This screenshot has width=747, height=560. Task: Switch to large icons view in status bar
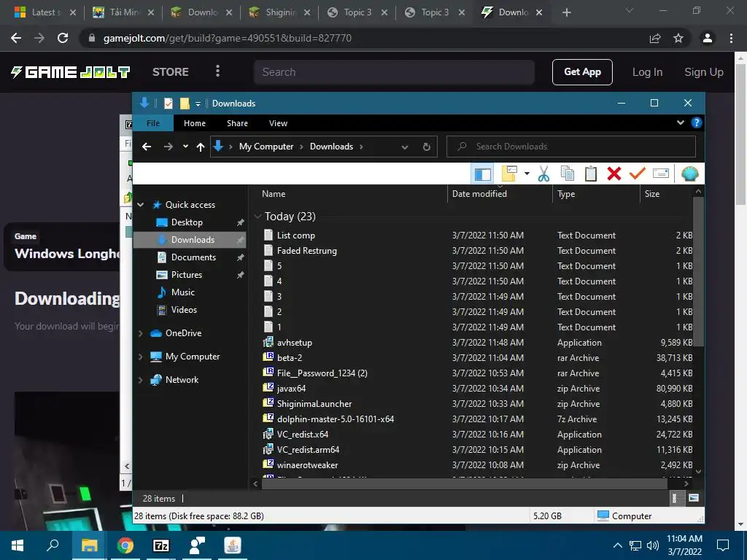[694, 498]
